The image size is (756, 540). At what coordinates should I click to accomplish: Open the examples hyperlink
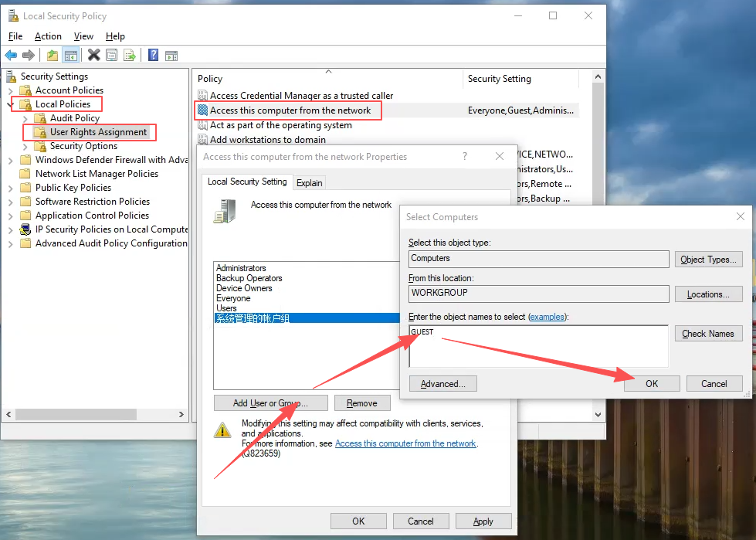[x=547, y=317]
